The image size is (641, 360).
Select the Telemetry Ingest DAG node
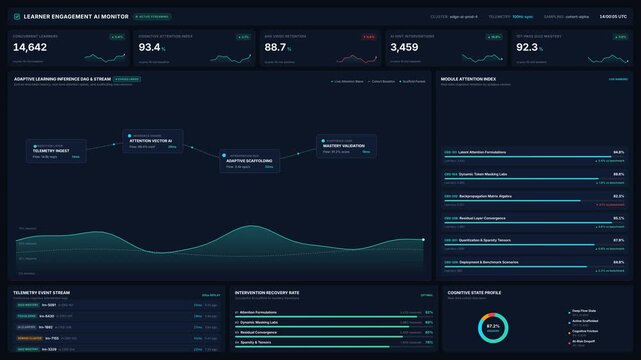56,151
